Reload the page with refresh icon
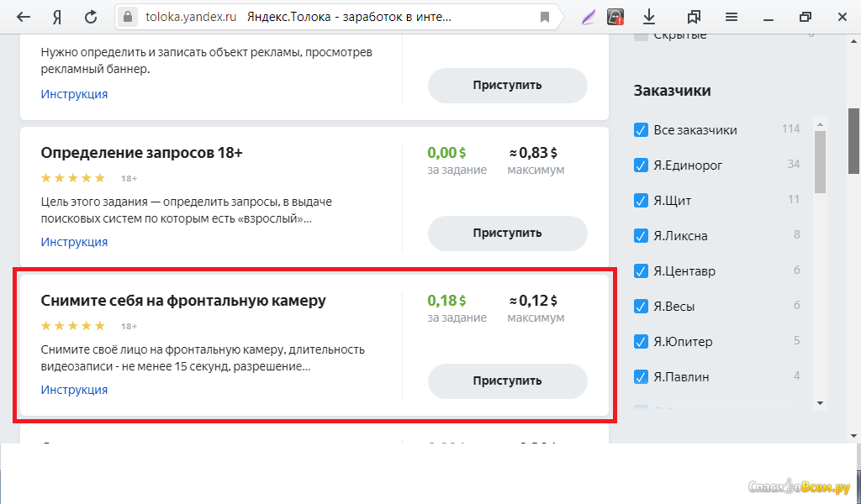This screenshot has width=861, height=504. (x=91, y=17)
